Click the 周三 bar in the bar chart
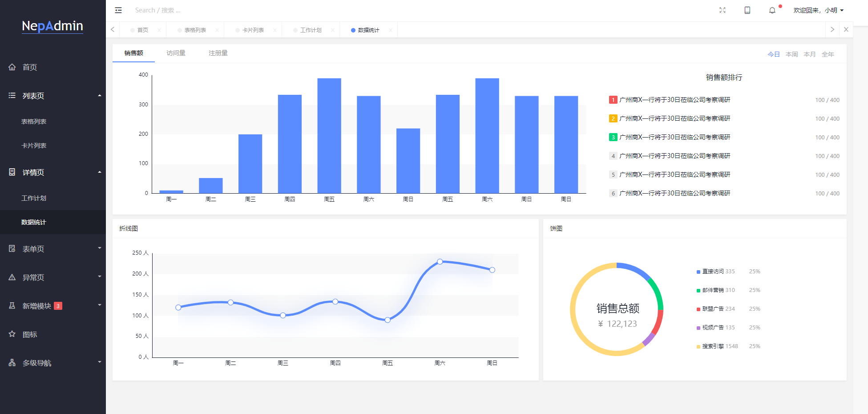 point(250,164)
